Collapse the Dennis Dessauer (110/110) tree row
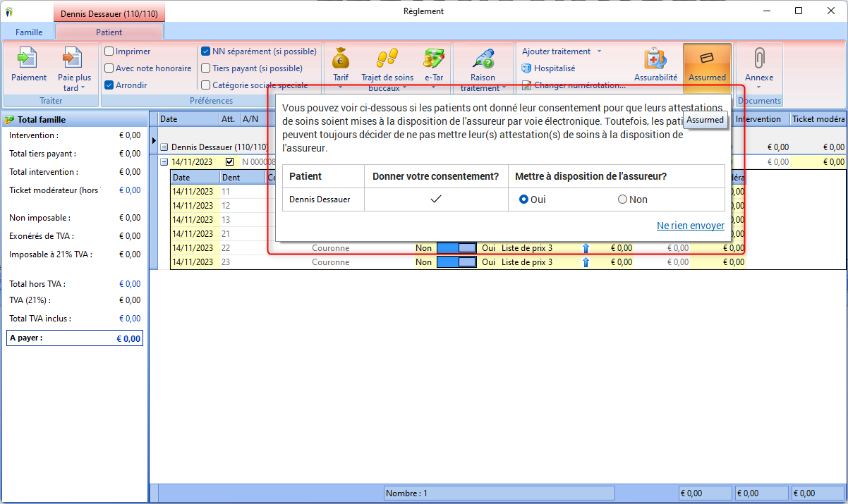Viewport: 848px width, 504px height. point(164,147)
